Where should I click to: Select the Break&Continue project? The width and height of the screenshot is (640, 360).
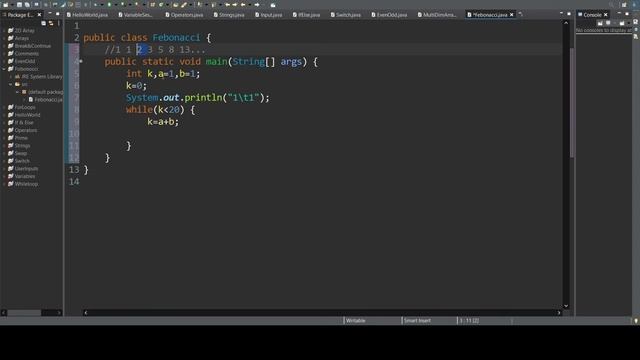[32, 46]
